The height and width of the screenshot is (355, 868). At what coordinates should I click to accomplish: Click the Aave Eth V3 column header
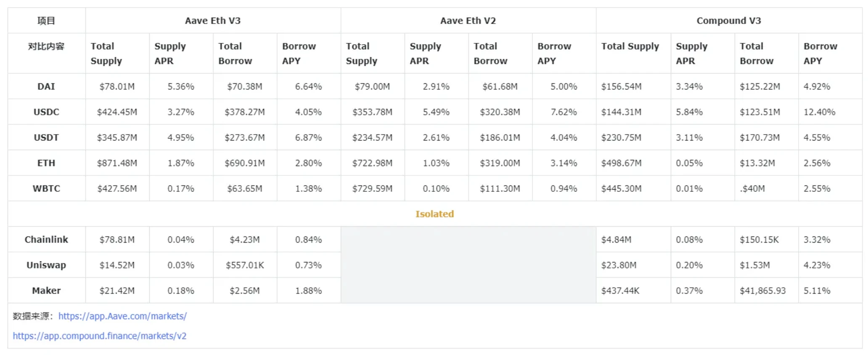(213, 21)
